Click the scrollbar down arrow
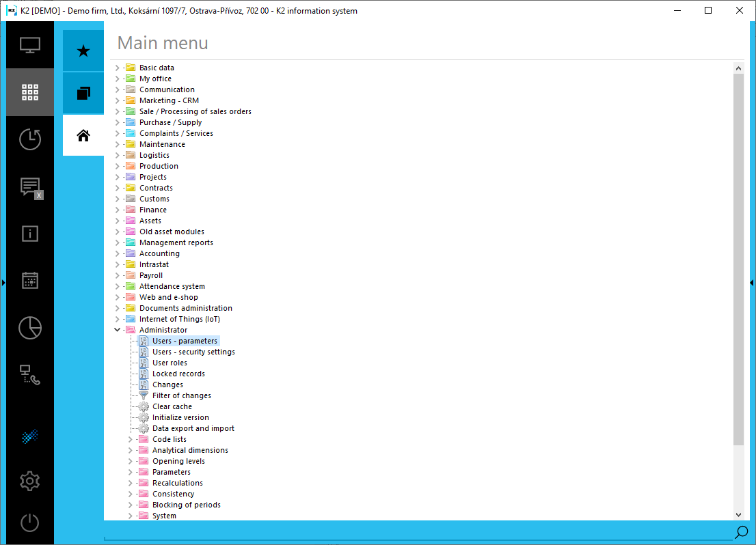The height and width of the screenshot is (545, 756). [739, 514]
